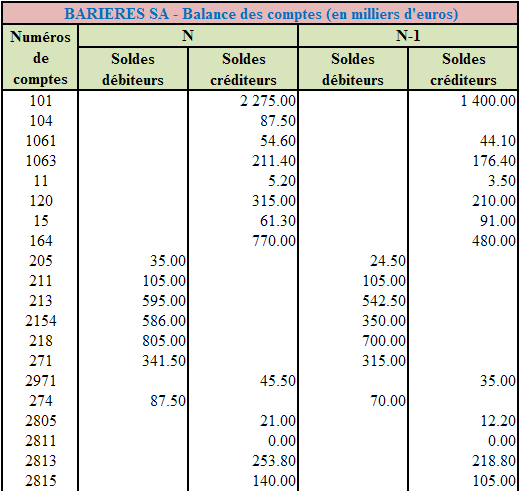Select the 1 400.00 cell in N-1
The width and height of the screenshot is (520, 491).
click(463, 101)
